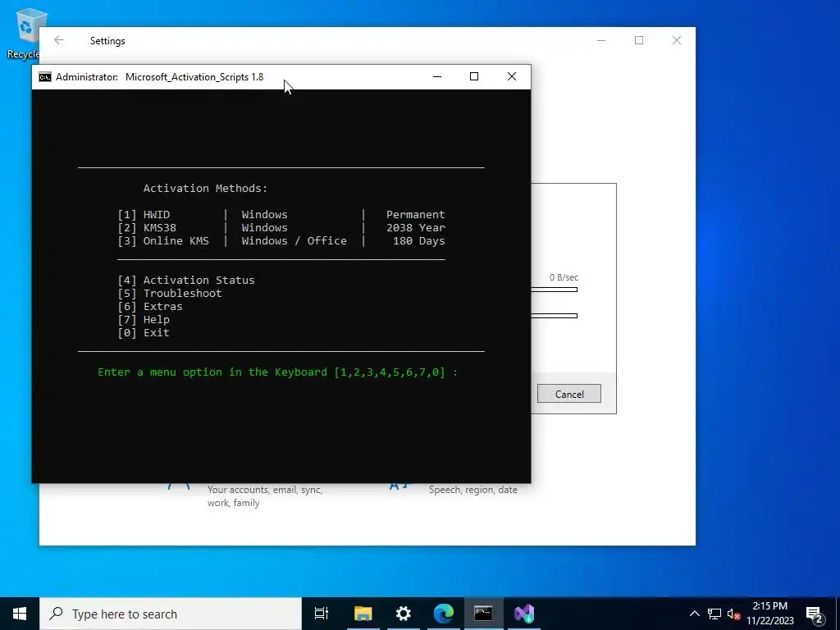The image size is (840, 630).
Task: Click the [1] HWID menu line
Action: 281,214
